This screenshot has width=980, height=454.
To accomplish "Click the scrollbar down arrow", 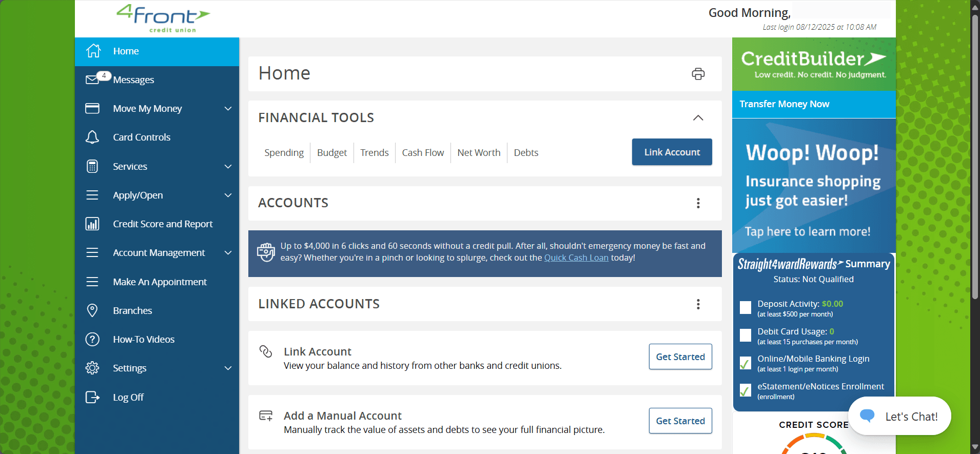I will point(975,447).
